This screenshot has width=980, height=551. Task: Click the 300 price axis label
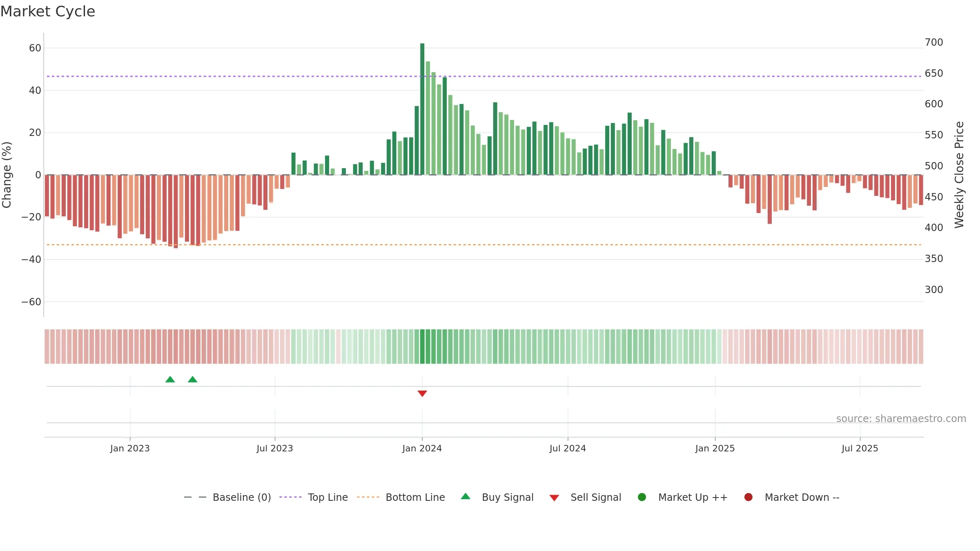934,290
